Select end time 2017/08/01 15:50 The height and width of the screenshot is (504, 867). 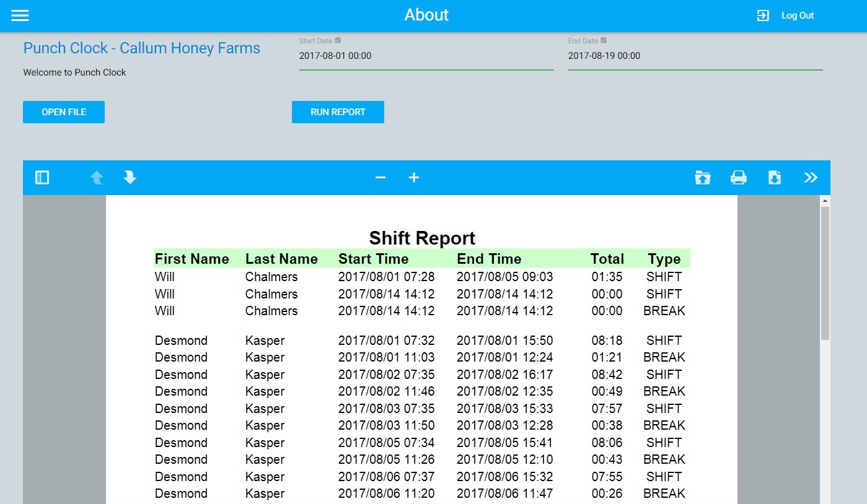505,341
